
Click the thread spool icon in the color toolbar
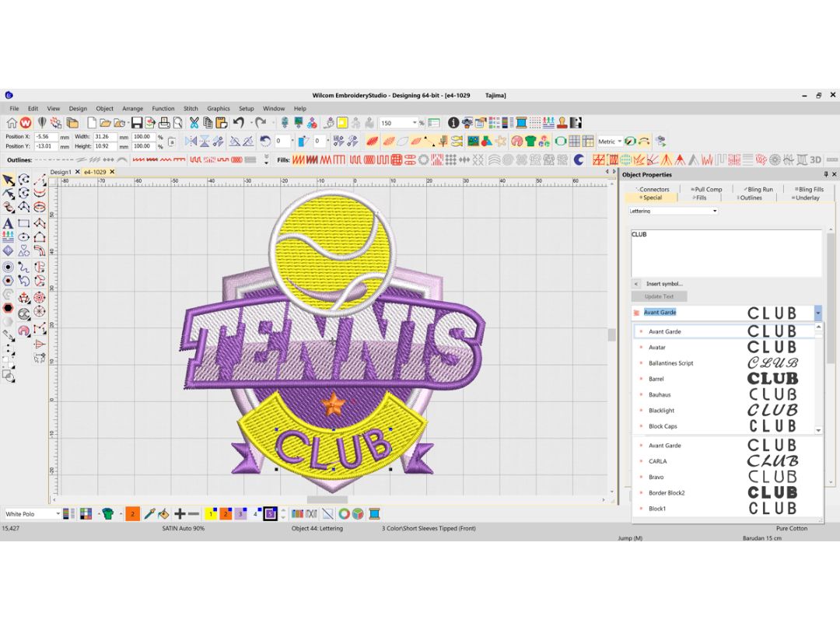(x=374, y=514)
